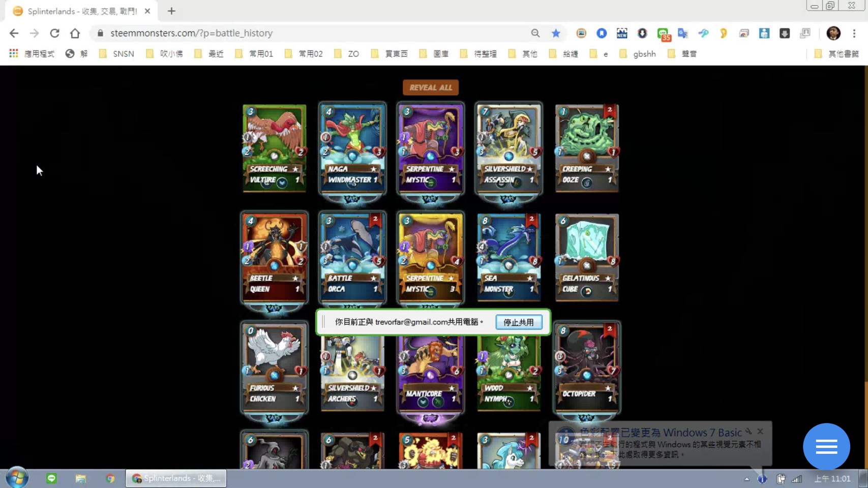This screenshot has height=488, width=868.
Task: Select the Screeching Vulture card
Action: 275,148
